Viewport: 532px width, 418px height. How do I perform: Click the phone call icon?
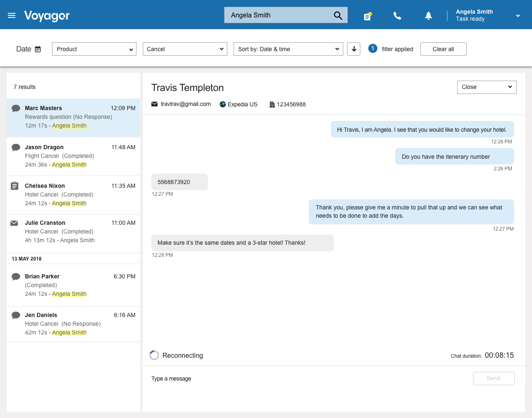397,16
